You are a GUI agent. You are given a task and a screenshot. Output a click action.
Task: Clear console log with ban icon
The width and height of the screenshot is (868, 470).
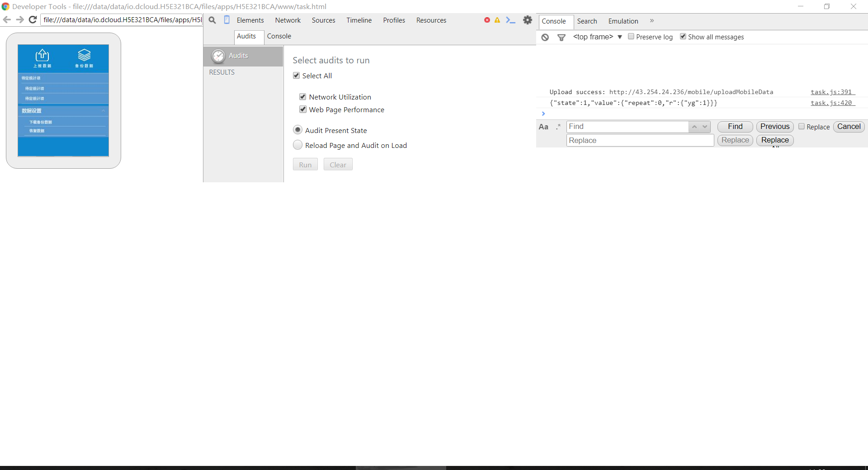pos(545,37)
